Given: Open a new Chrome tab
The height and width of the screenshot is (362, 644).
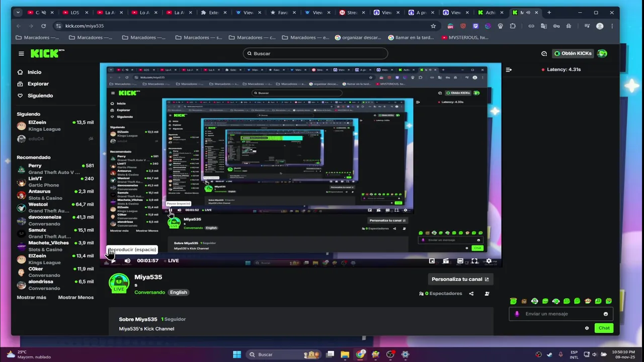Looking at the screenshot, I should 549,13.
